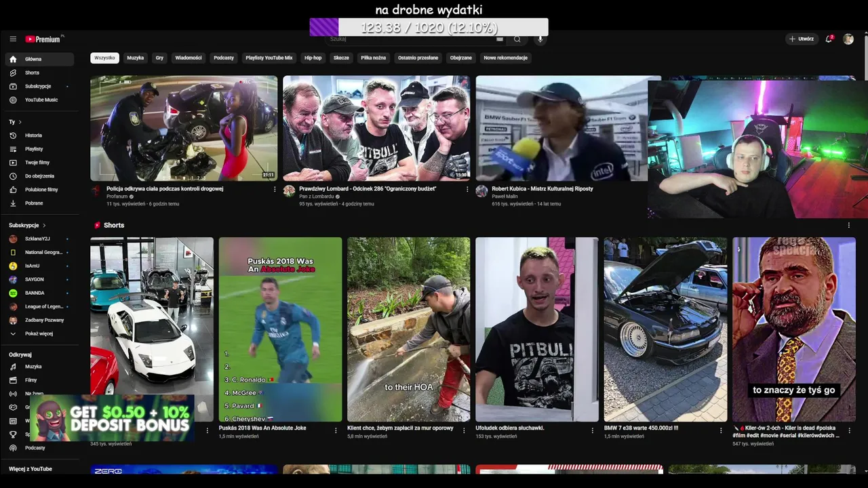Open Shorts from the sidebar icon
868x488 pixels.
click(x=13, y=73)
